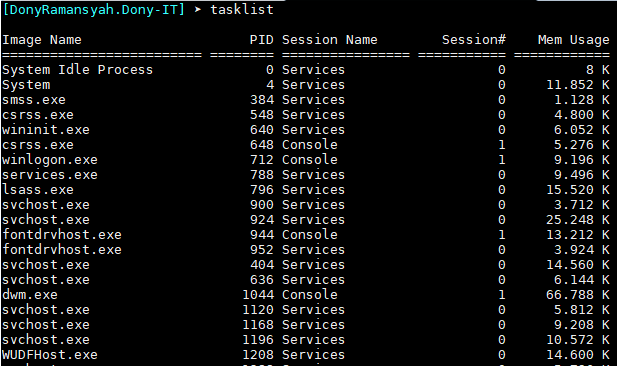617x366 pixels.
Task: Click fontdrvhost.exe in the PID 952 row
Action: 62,250
